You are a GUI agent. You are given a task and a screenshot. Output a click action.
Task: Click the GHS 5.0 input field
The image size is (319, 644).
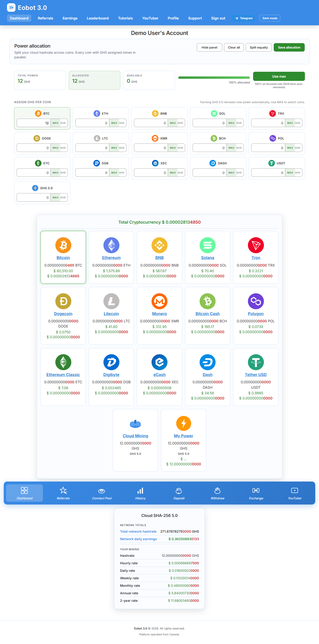click(34, 197)
